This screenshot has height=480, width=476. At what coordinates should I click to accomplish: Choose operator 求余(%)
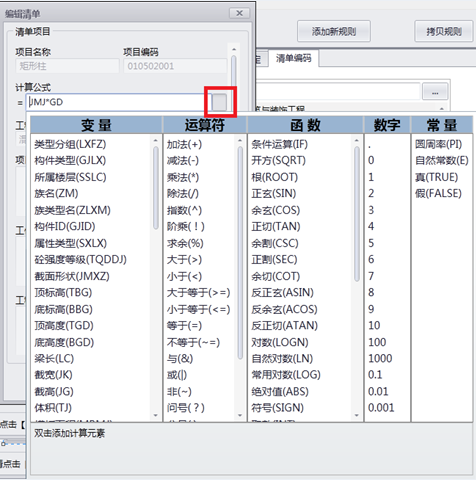(x=185, y=243)
